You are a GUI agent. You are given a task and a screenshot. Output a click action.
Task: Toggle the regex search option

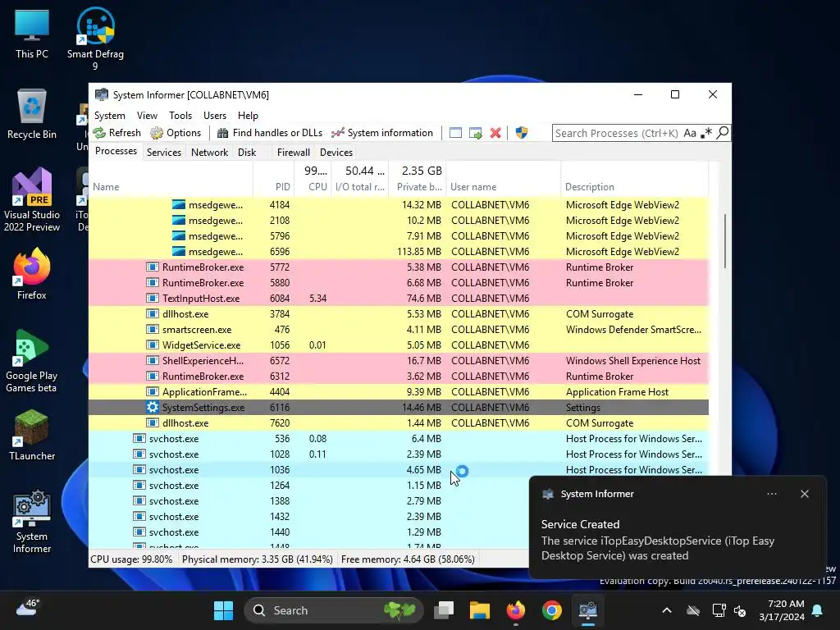pyautogui.click(x=706, y=133)
